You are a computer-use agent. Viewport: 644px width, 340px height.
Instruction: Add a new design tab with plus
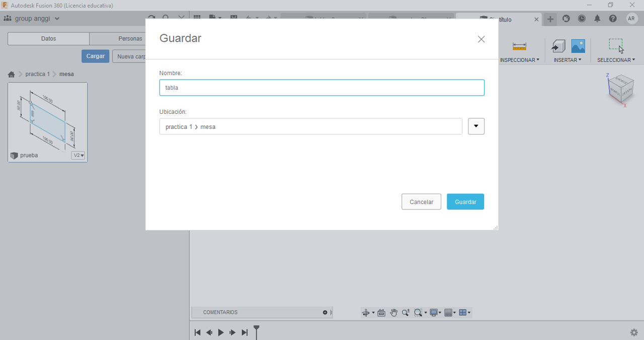click(550, 19)
